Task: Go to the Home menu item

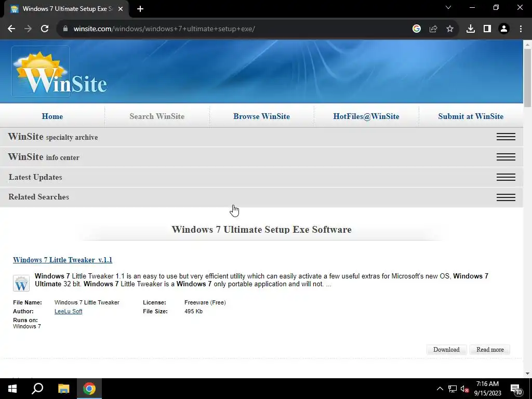Action: click(x=52, y=116)
